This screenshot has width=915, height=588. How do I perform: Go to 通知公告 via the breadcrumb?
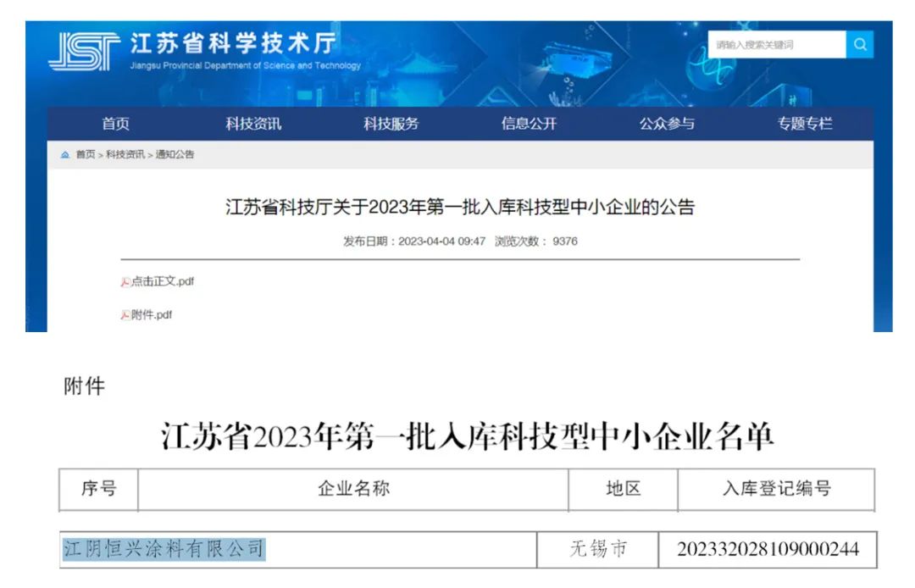(175, 155)
